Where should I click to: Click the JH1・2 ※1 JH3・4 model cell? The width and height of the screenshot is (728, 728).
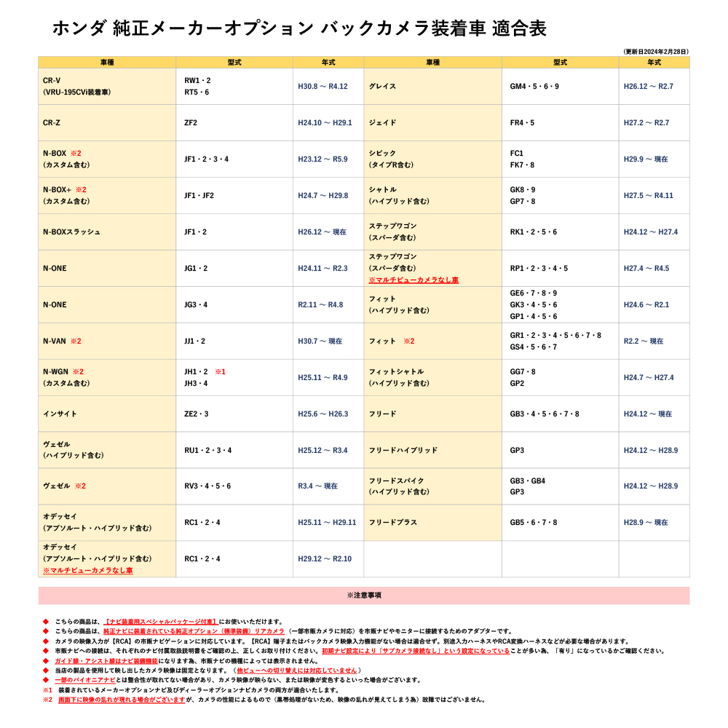(x=234, y=377)
